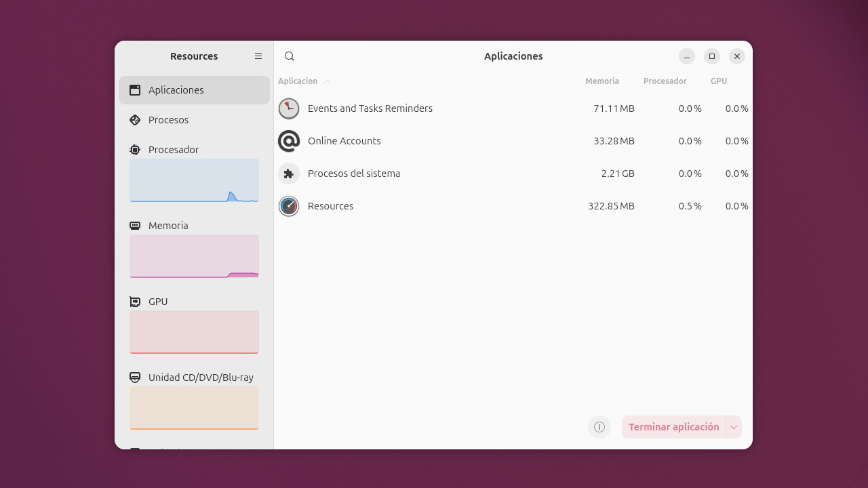Click the Memoria RAM icon in sidebar
Viewport: 868px width, 488px height.
pyautogui.click(x=134, y=225)
